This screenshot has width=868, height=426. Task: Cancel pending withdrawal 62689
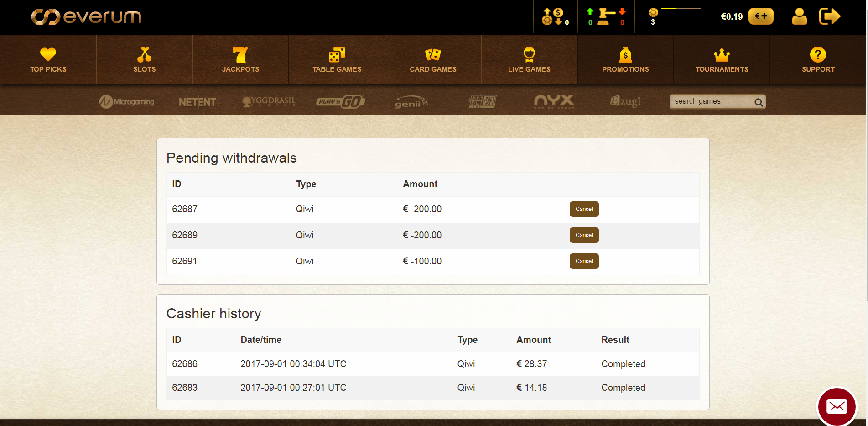coord(584,235)
